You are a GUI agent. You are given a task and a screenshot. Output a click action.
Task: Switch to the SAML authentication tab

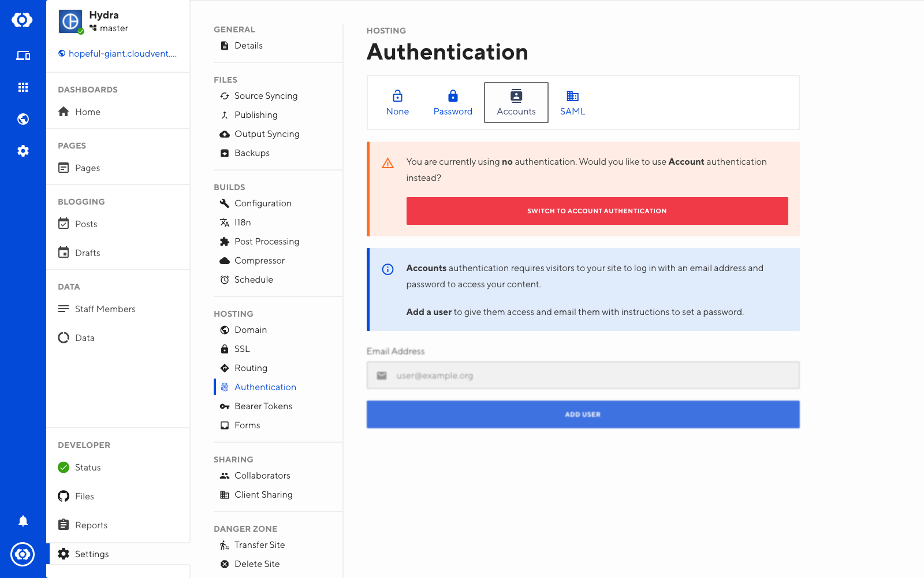pyautogui.click(x=572, y=103)
